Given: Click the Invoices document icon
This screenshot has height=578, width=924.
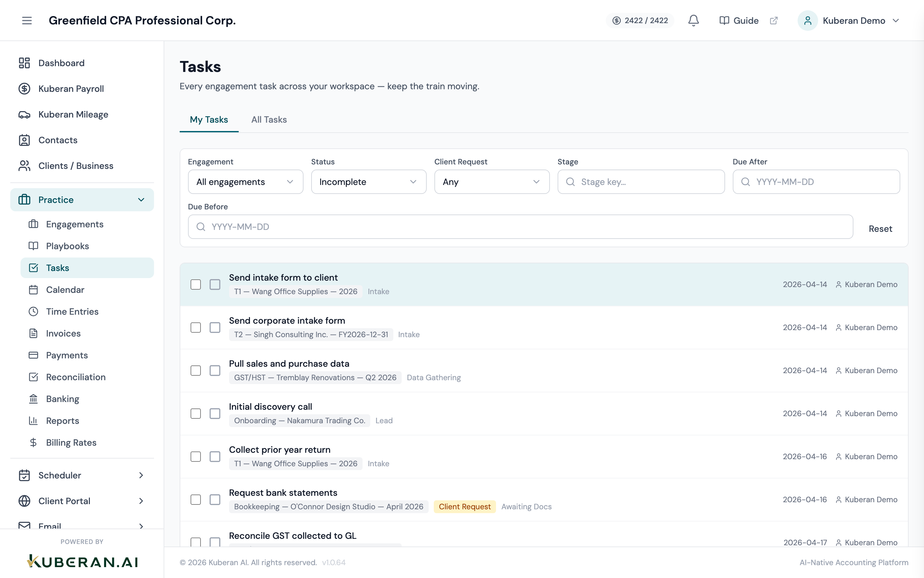Looking at the screenshot, I should pyautogui.click(x=33, y=333).
